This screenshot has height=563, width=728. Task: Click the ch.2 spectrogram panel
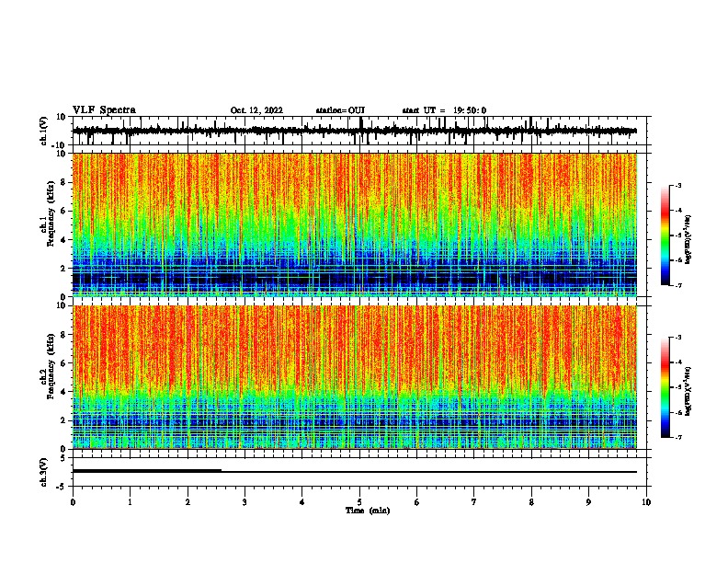coord(355,377)
